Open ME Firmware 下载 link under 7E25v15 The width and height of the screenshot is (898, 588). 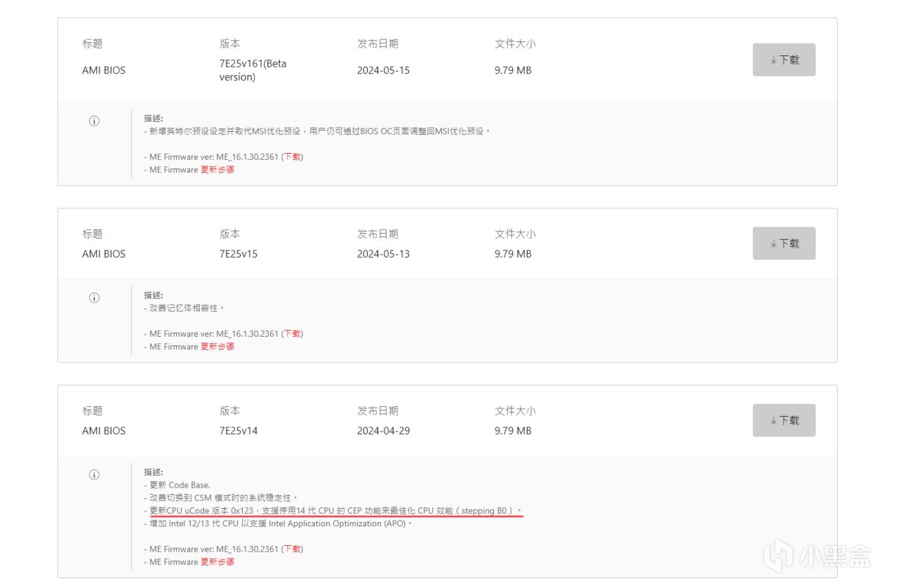coord(293,333)
